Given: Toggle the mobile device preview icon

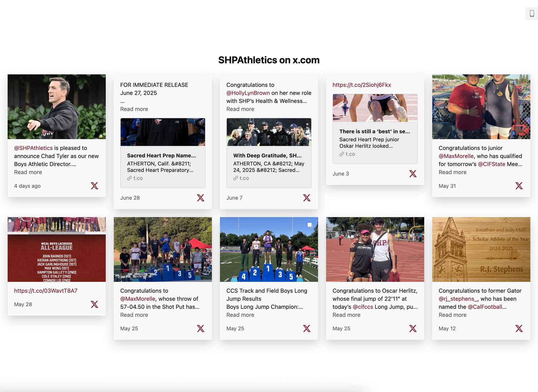Looking at the screenshot, I should [532, 13].
